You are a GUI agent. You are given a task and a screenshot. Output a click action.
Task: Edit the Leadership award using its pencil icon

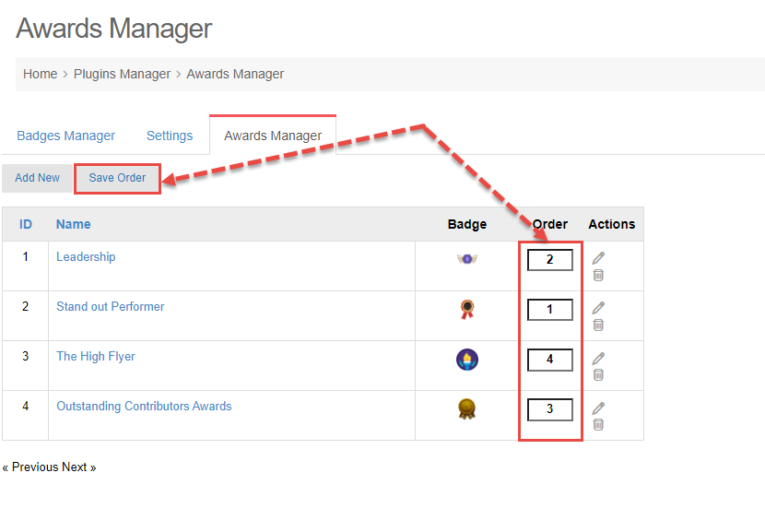[598, 258]
